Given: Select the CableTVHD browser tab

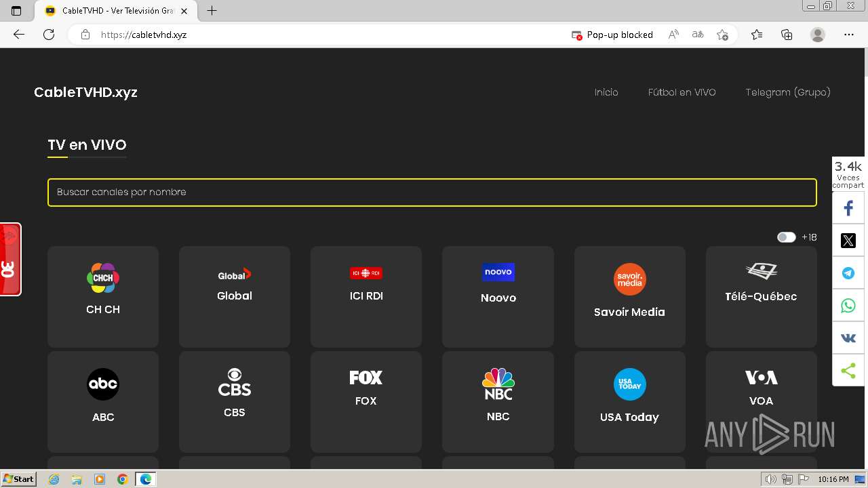Looking at the screenshot, I should point(115,11).
